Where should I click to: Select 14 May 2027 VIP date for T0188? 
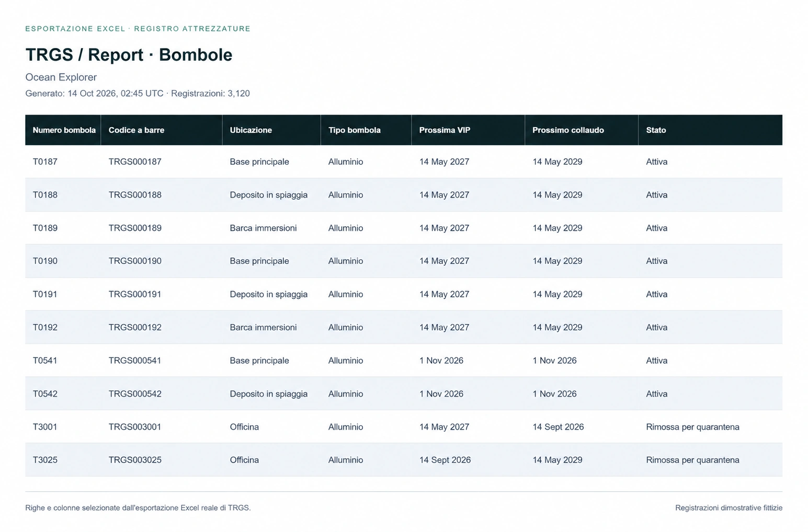click(444, 195)
